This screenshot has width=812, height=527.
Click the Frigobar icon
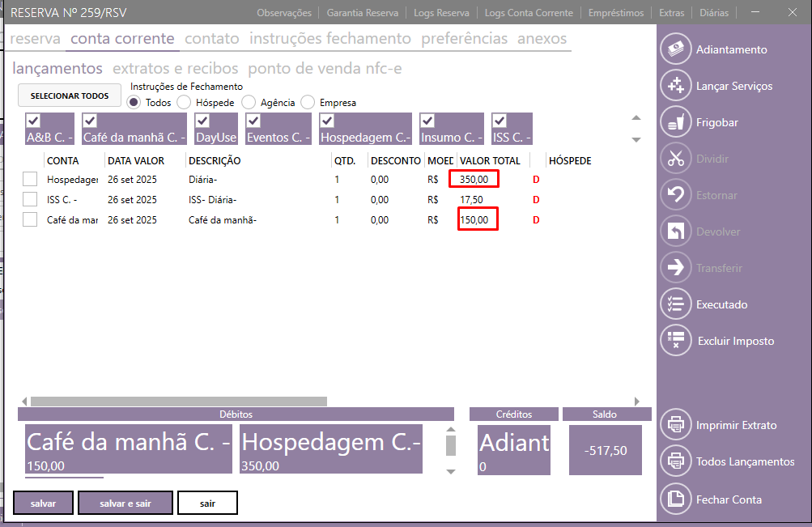click(675, 122)
